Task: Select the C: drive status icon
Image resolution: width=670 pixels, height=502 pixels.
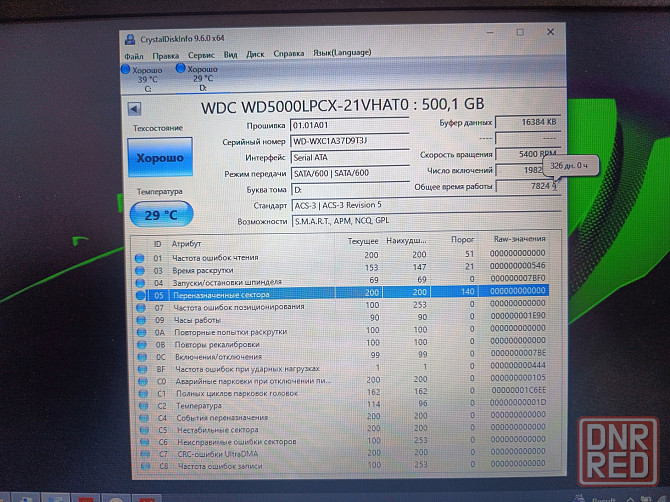Action: (126, 70)
